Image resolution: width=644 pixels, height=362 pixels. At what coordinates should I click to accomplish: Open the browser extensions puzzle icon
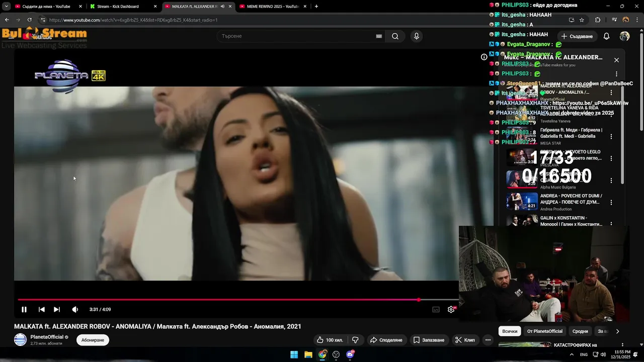(x=598, y=20)
